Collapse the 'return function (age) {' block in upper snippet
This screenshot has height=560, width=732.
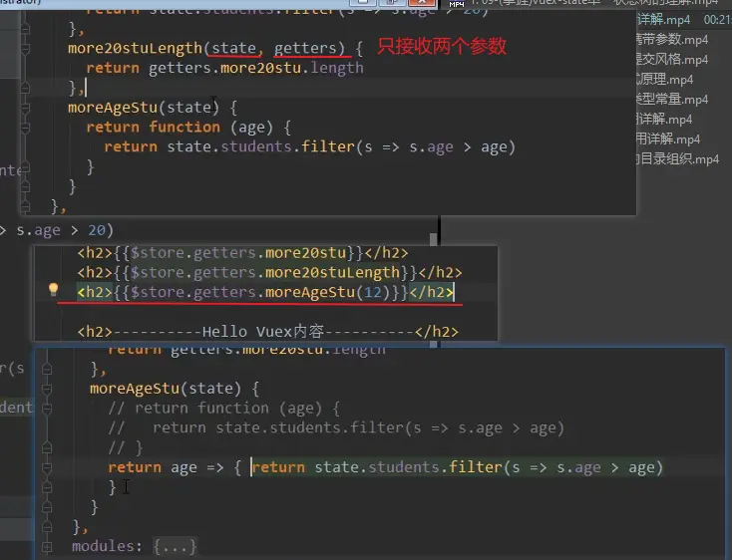coord(25,128)
